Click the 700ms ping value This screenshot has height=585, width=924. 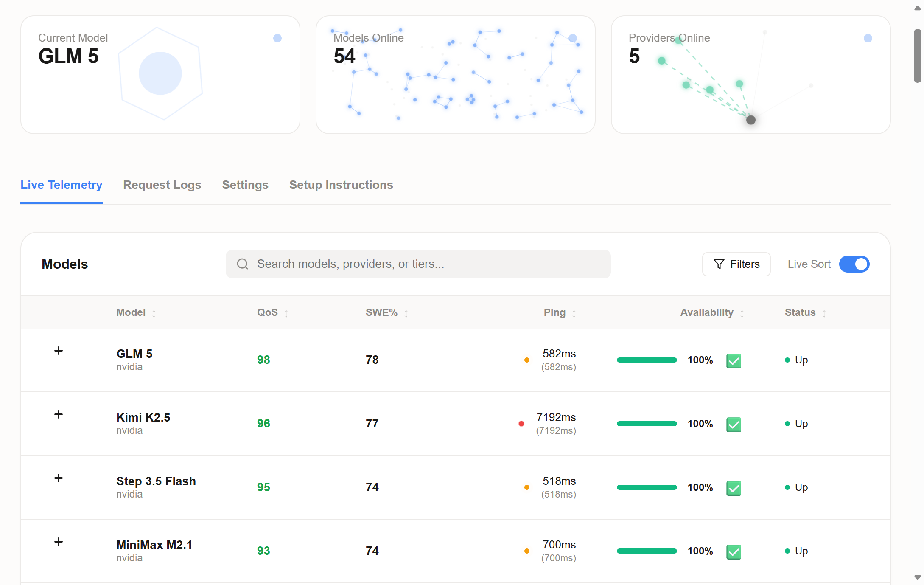[559, 545]
